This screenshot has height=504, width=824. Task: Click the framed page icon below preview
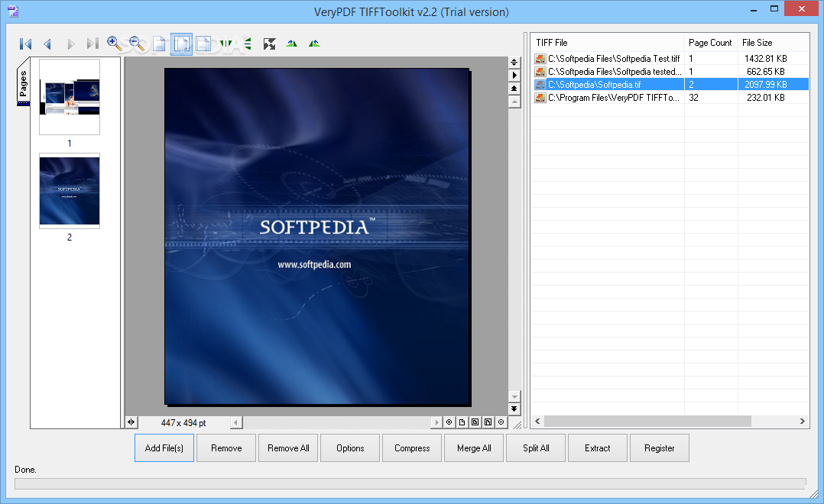[x=475, y=422]
